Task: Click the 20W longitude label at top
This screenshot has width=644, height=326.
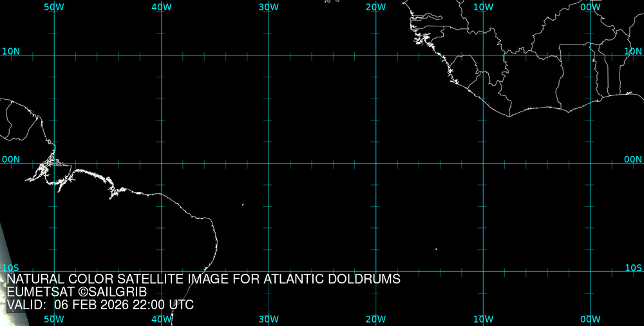Action: pos(375,7)
